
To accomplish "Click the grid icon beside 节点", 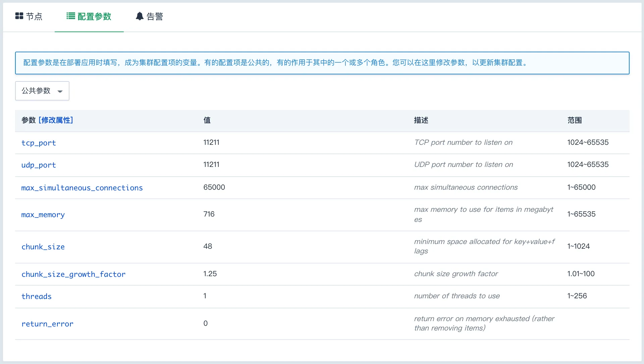I will coord(19,16).
